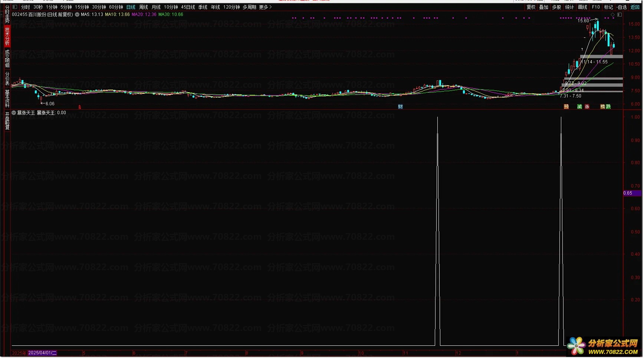
Task: Expand the main chart indicator dropdown arrow
Action: 77,15
